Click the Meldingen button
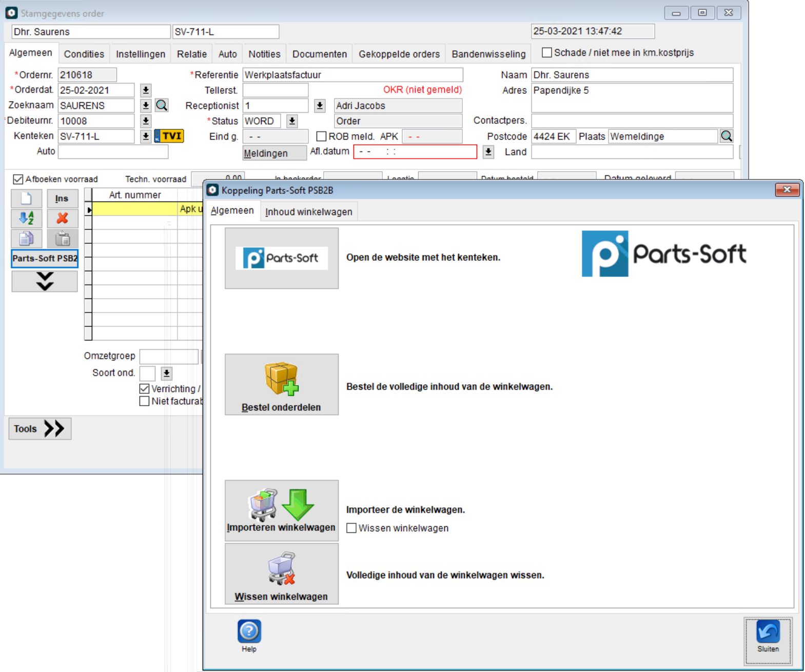Image resolution: width=805 pixels, height=672 pixels. 274,153
